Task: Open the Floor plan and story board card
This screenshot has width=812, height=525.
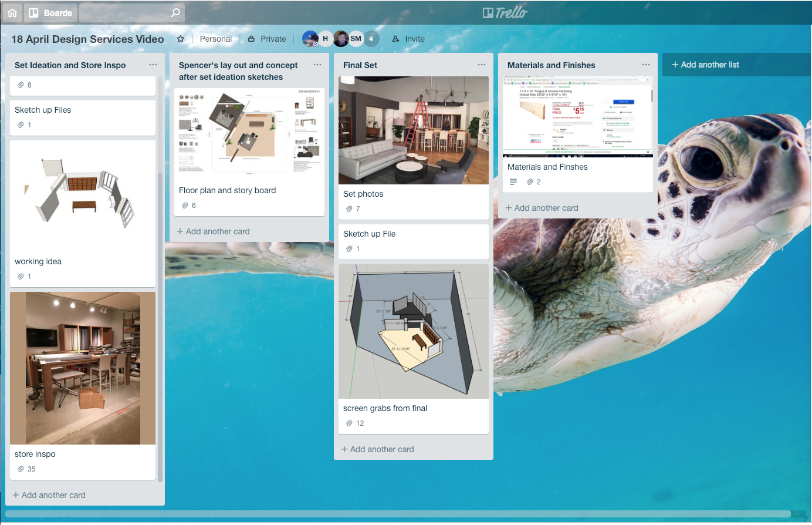Action: click(x=227, y=190)
